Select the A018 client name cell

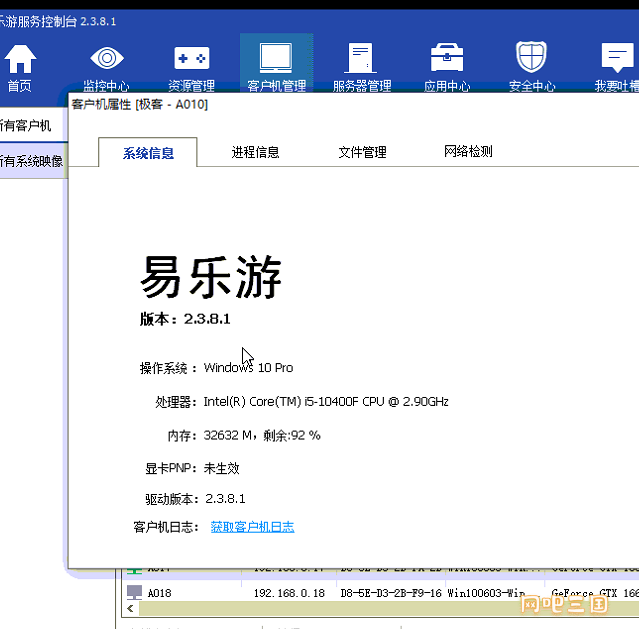point(160,593)
